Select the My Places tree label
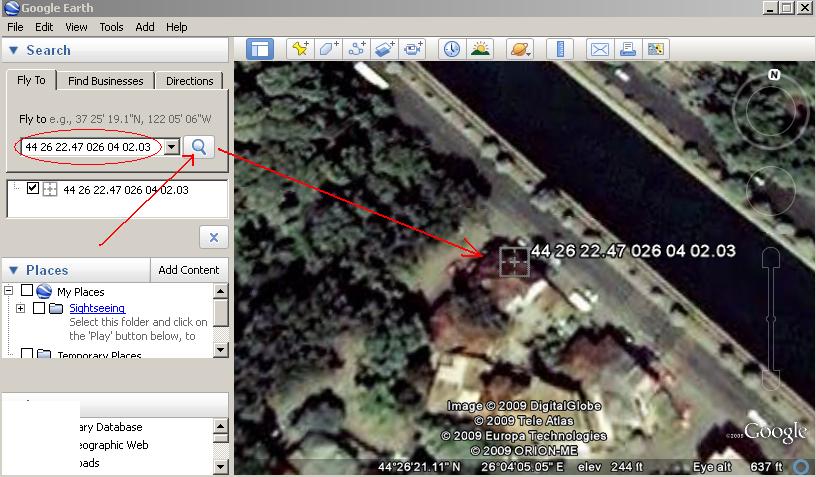This screenshot has height=477, width=816. tap(81, 292)
